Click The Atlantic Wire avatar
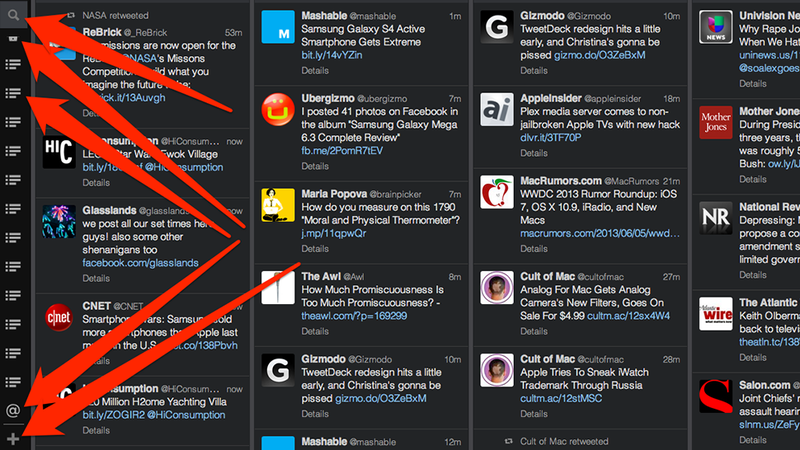This screenshot has width=800, height=450. (716, 314)
